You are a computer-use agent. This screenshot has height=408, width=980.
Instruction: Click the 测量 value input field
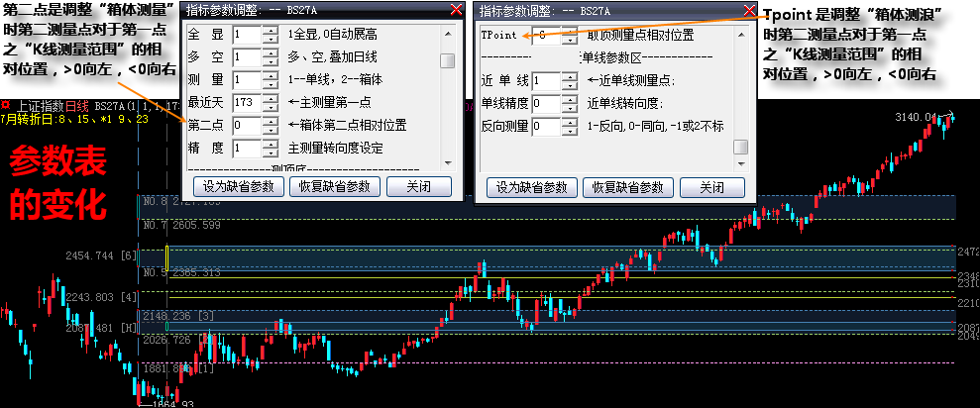(x=247, y=80)
